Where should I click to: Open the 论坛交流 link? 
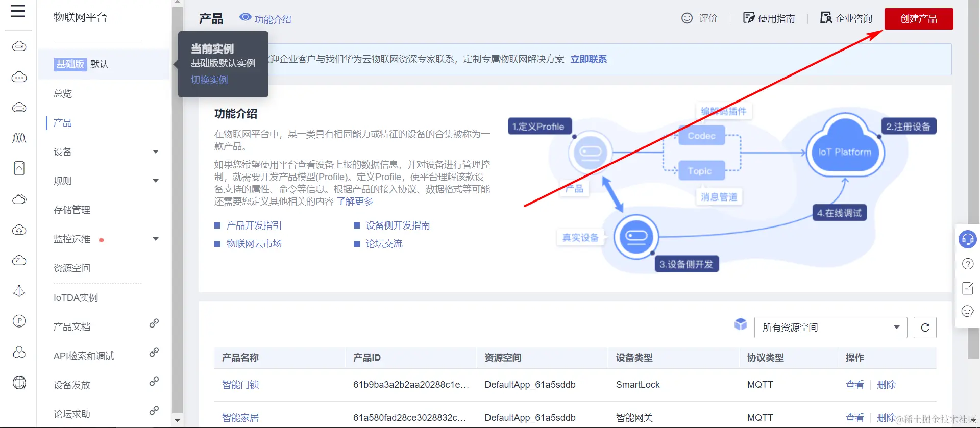point(384,244)
